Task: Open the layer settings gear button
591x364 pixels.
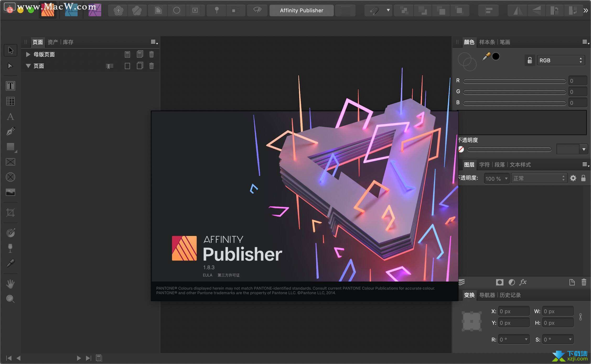Action: (573, 178)
